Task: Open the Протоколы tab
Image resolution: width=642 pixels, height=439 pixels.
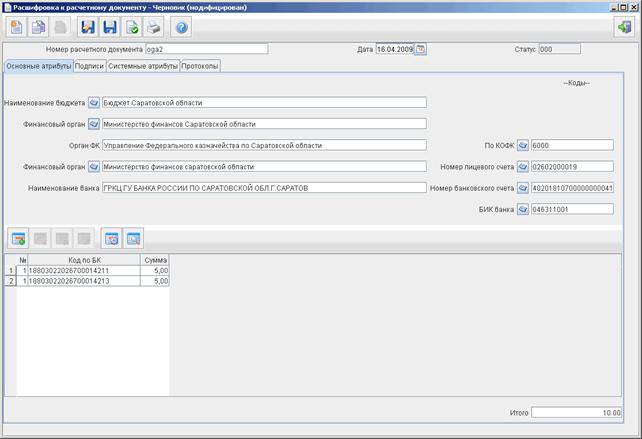Action: (200, 66)
